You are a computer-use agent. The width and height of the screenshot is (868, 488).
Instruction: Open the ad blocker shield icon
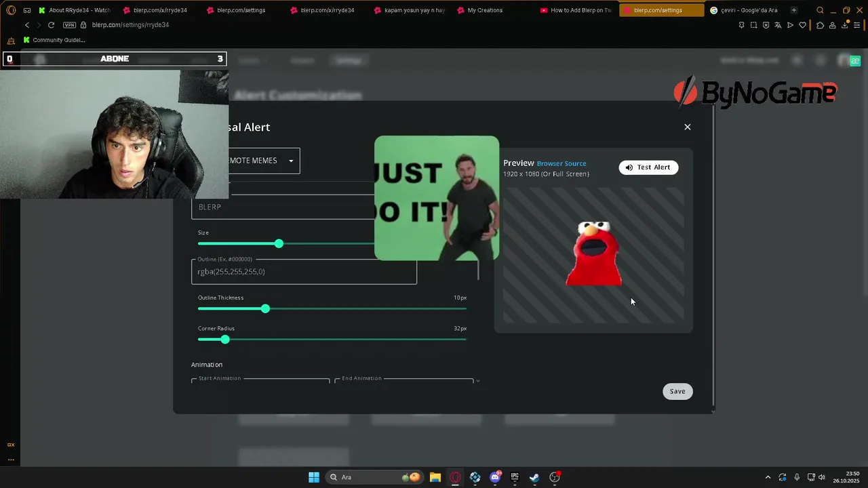click(766, 25)
